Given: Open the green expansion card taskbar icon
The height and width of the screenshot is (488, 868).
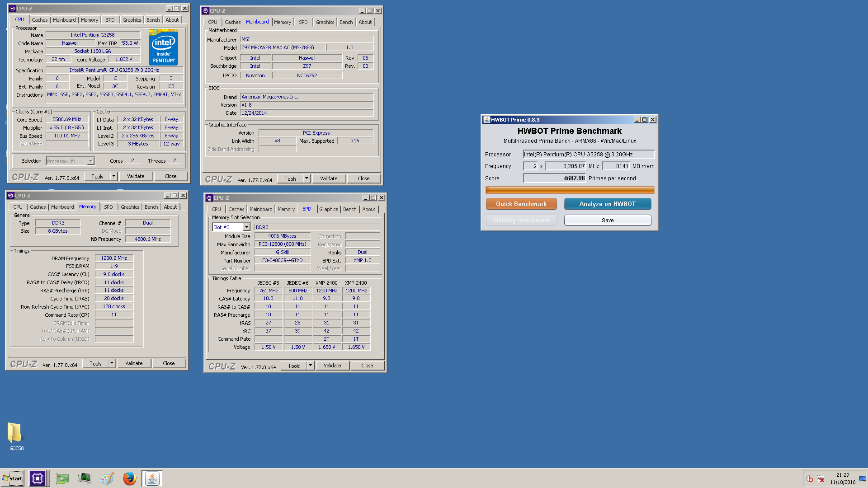Looking at the screenshot, I should tap(62, 478).
